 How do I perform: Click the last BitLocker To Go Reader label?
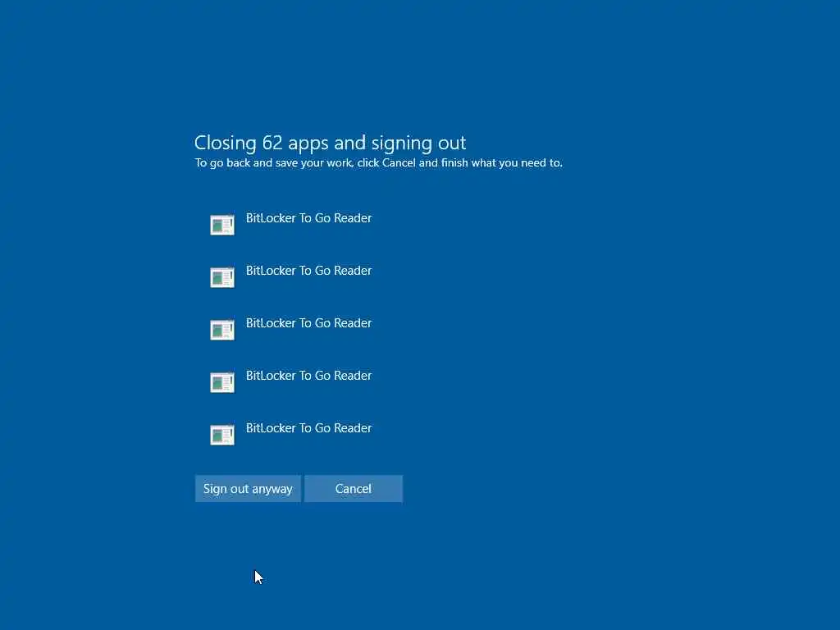tap(308, 428)
